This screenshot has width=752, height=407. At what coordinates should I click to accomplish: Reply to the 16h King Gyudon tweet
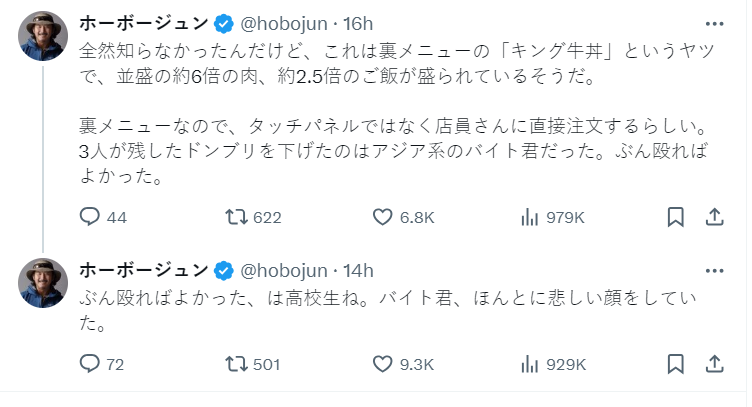click(x=90, y=217)
